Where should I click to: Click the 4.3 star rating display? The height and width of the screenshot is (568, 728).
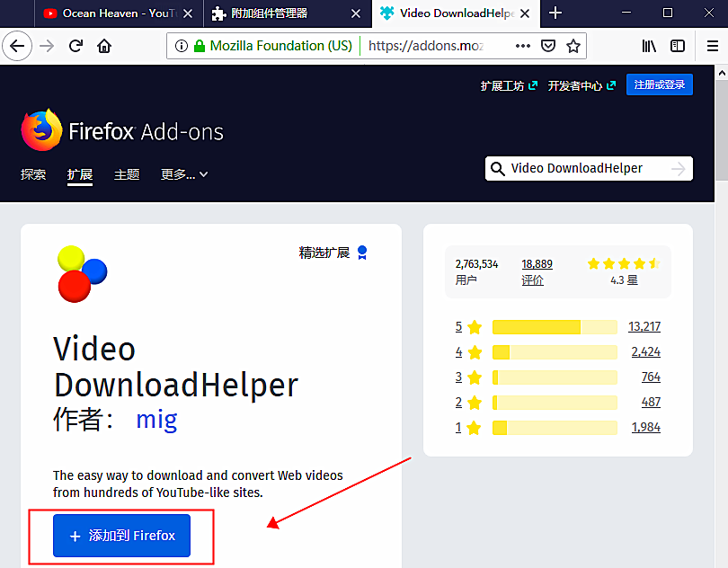[624, 271]
